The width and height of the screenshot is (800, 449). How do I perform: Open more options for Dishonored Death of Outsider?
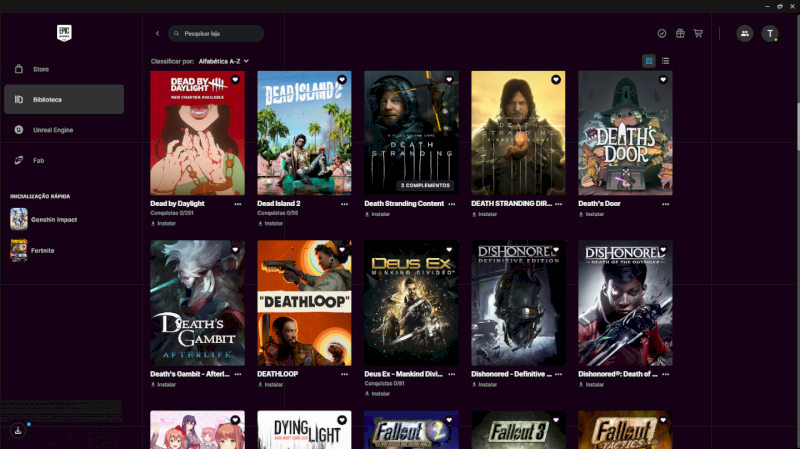click(x=665, y=375)
